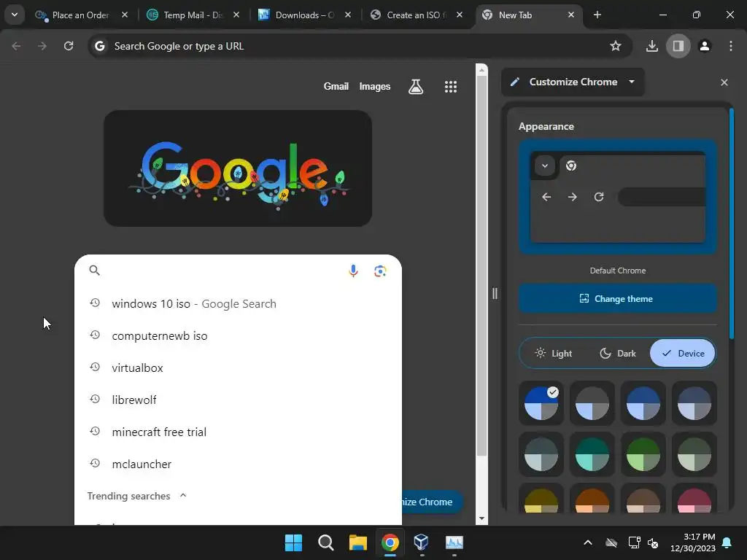The width and height of the screenshot is (747, 560).
Task: Switch to the Temp Mail tab
Action: click(x=193, y=15)
